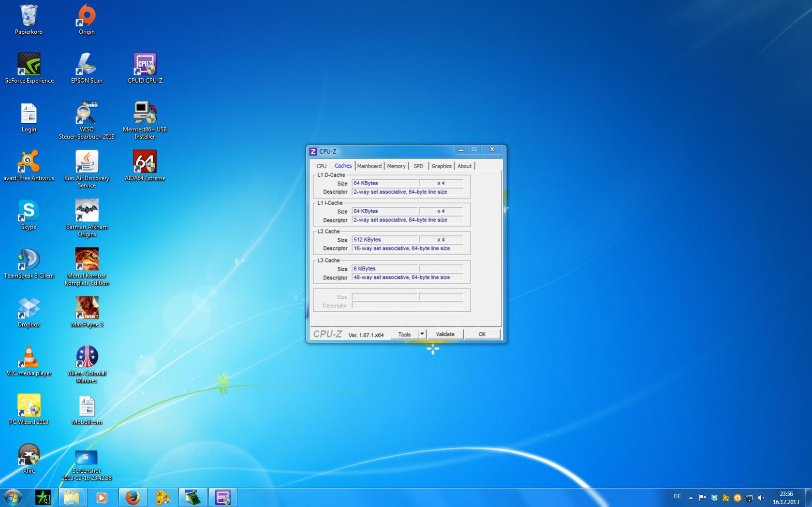
Task: Click the OK button in CPU-Z
Action: 482,334
